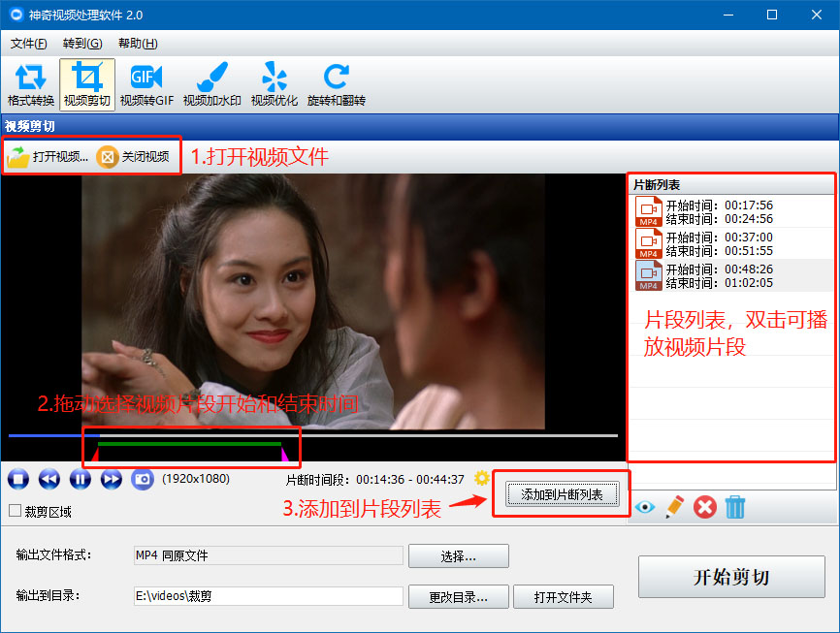840x633 pixels.
Task: Select the 旋转和翻转 rotate tool
Action: (x=337, y=84)
